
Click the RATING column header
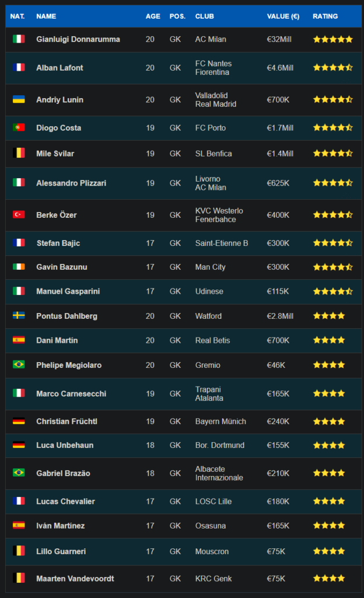tap(325, 16)
